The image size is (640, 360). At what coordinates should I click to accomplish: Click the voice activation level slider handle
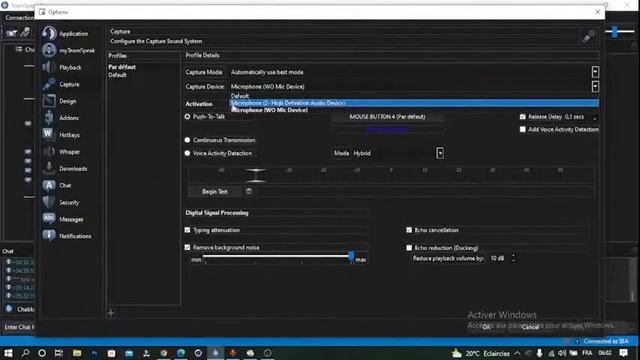pyautogui.click(x=256, y=175)
